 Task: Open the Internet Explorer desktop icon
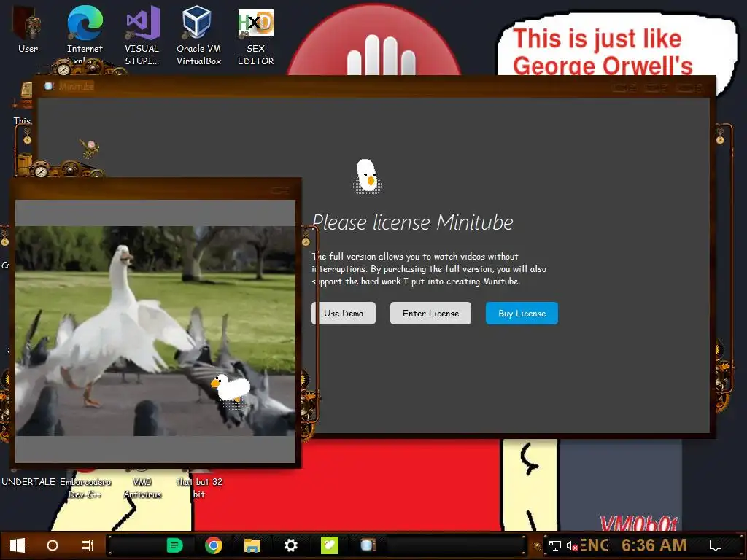click(x=85, y=34)
